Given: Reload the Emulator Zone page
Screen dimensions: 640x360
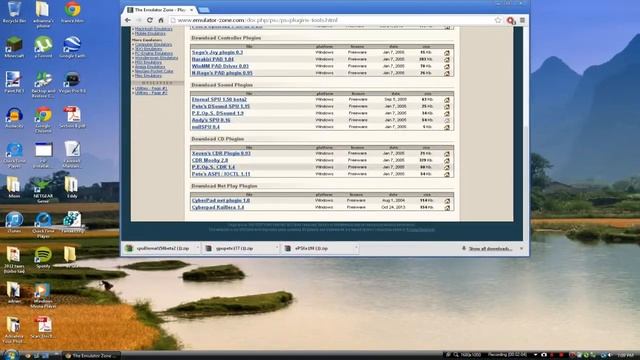Looking at the screenshot, I should (x=150, y=20).
